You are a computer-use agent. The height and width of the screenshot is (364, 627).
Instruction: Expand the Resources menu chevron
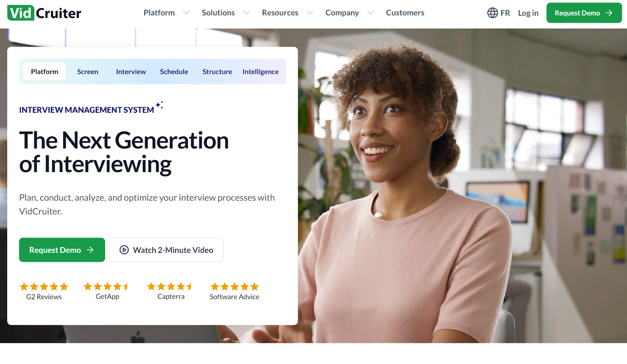tap(310, 13)
